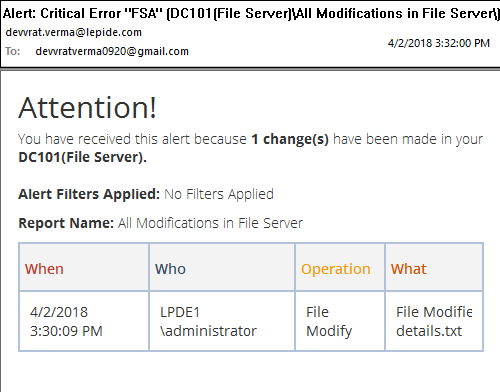500x392 pixels.
Task: Click the 'Attention!' heading
Action: coord(87,108)
